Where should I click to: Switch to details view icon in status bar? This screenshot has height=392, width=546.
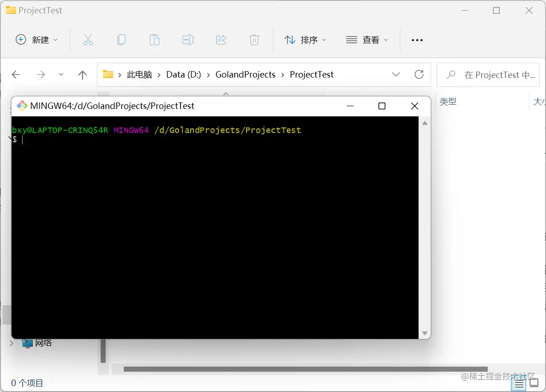pyautogui.click(x=519, y=384)
